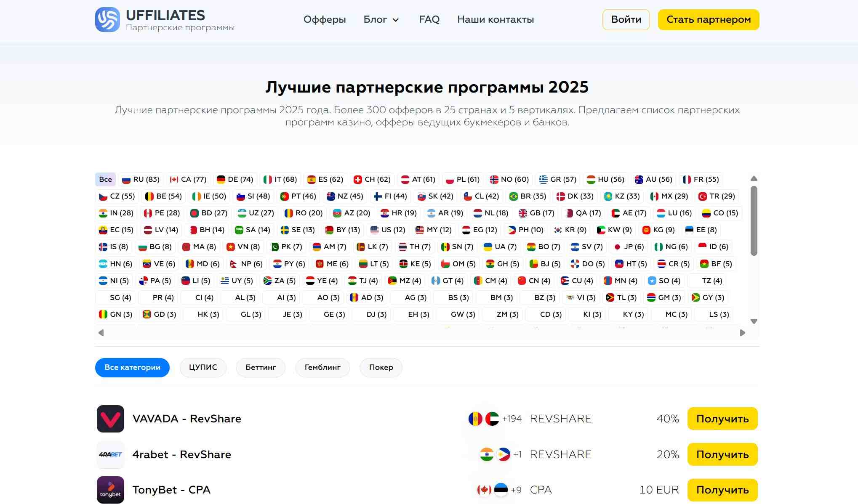
Task: Click India flag icon in 4rabet row
Action: point(487,454)
